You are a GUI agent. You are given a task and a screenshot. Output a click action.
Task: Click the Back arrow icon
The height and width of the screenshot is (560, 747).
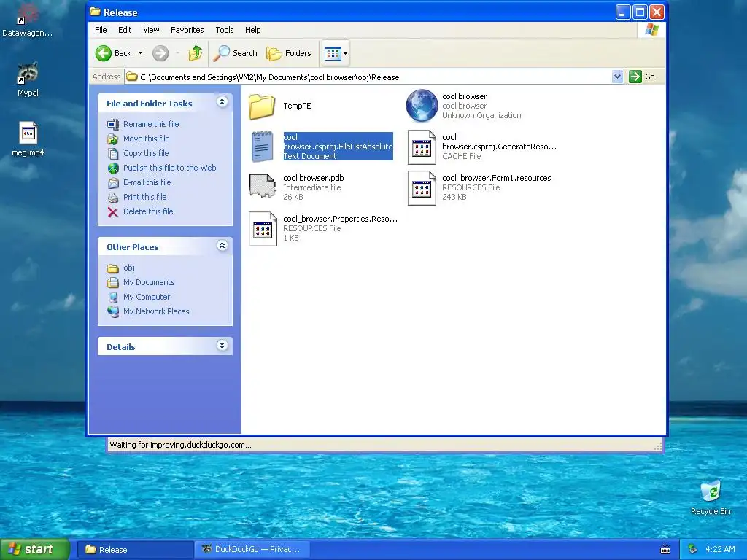tap(104, 53)
